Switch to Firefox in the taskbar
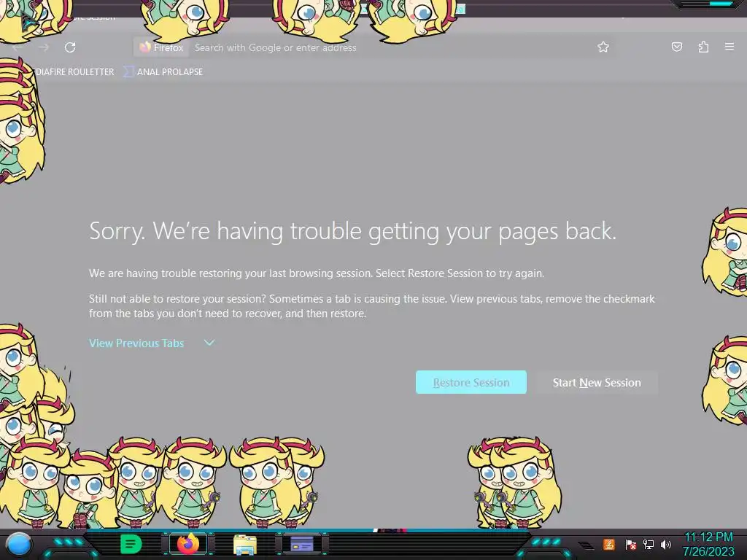Viewport: 747px width, 560px height. click(188, 544)
